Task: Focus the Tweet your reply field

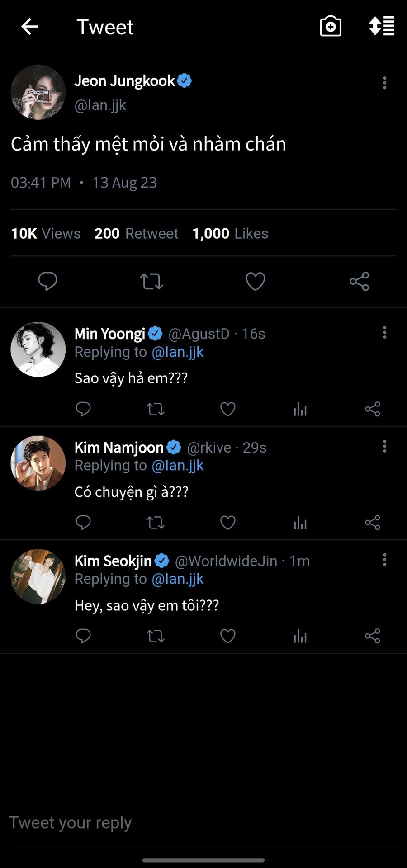Action: click(x=203, y=823)
